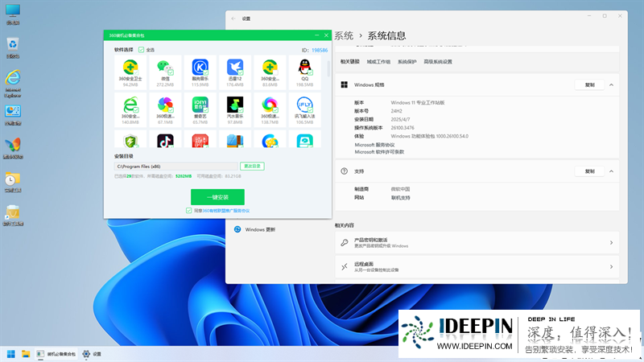The image size is (644, 362).
Task: Click 更改目录 change directory button
Action: 252,167
